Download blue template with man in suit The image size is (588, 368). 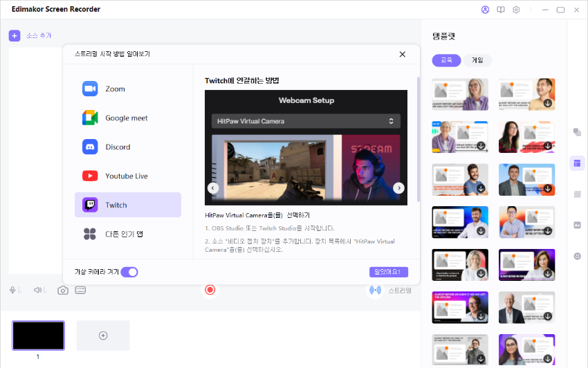point(548,188)
